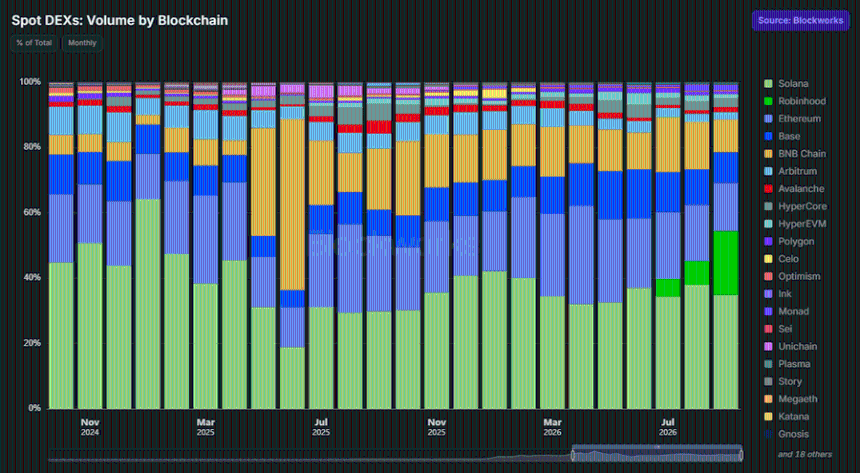Toggle HyperCore legend entry
Image resolution: width=860 pixels, height=473 pixels.
tap(795, 206)
